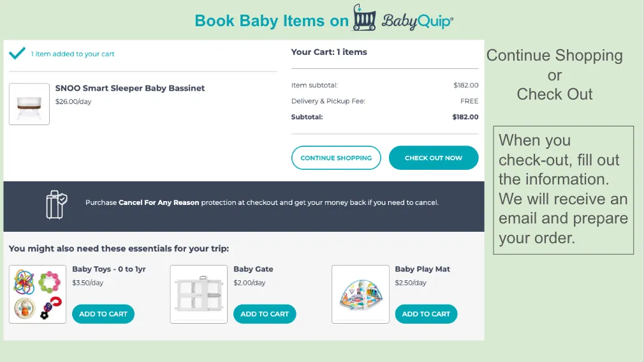Click the luggage shield protection icon

tap(56, 204)
